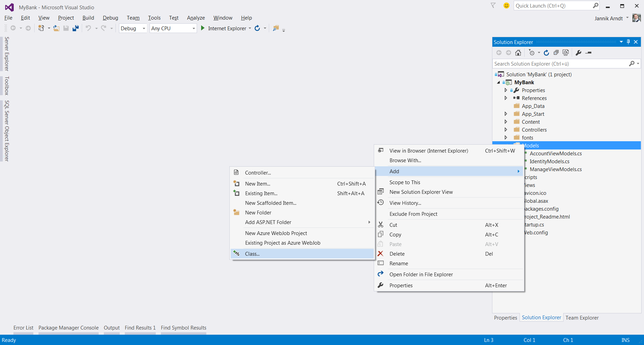Click the Navigate Backward toolbar icon
The width and height of the screenshot is (644, 345).
click(13, 28)
